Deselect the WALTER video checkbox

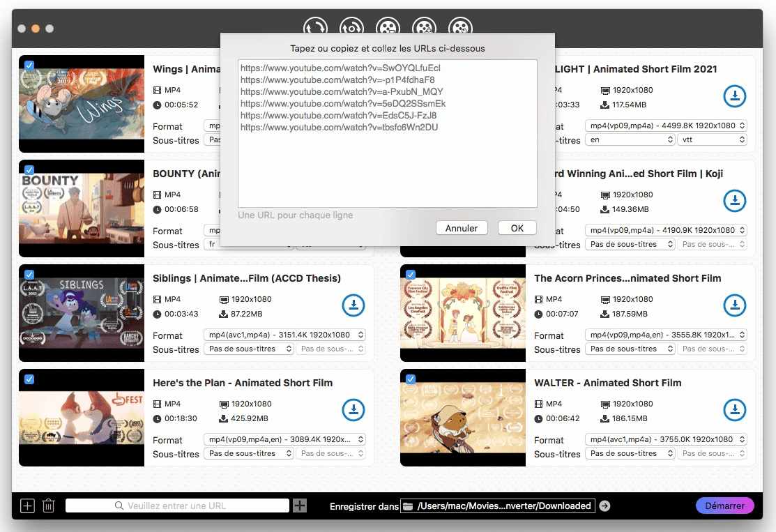point(410,379)
